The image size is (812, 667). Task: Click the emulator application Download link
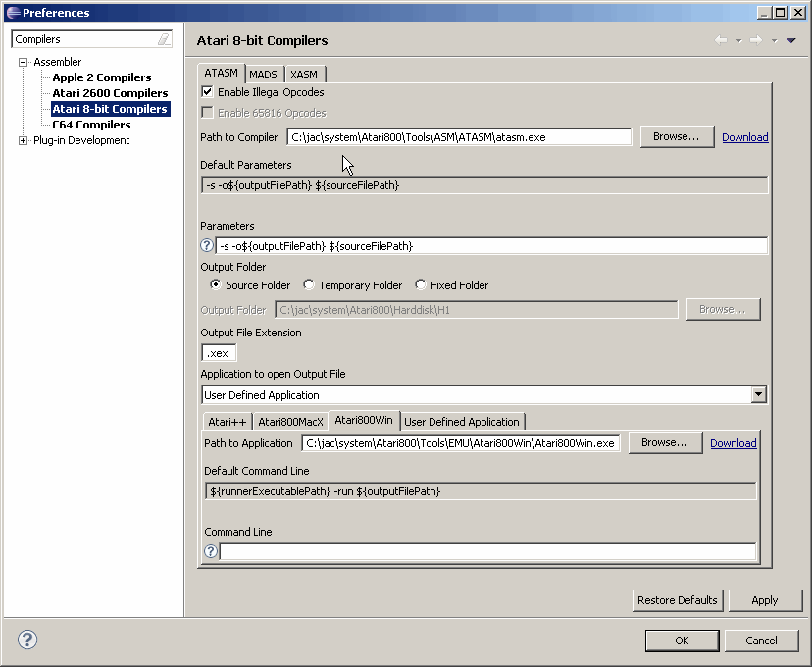point(734,443)
